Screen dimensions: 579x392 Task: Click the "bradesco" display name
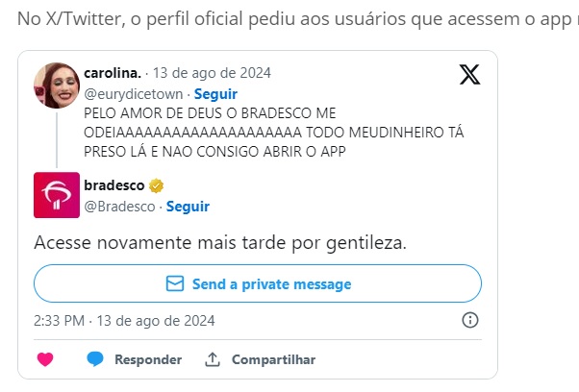tap(113, 185)
